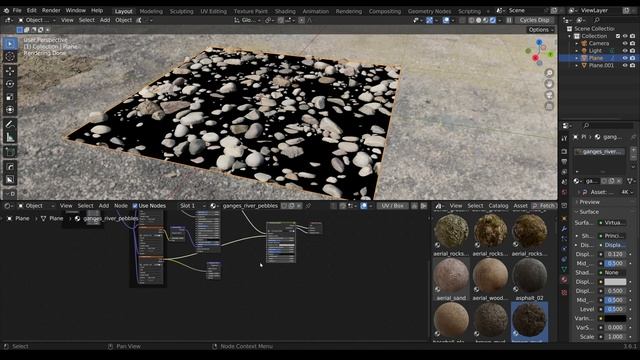The image size is (640, 360).
Task: Select the Add Cube tool
Action: (10, 152)
